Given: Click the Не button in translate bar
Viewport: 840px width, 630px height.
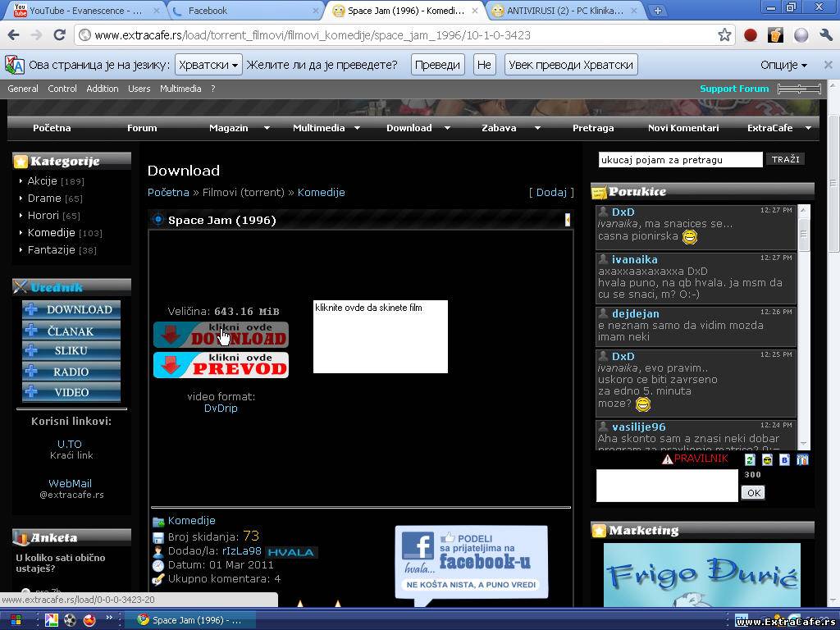Looking at the screenshot, I should (484, 65).
